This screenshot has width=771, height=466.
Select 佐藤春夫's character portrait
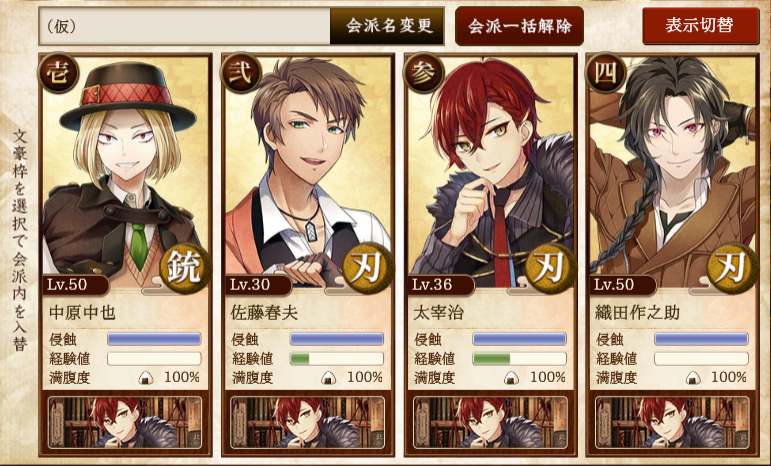[x=308, y=170]
